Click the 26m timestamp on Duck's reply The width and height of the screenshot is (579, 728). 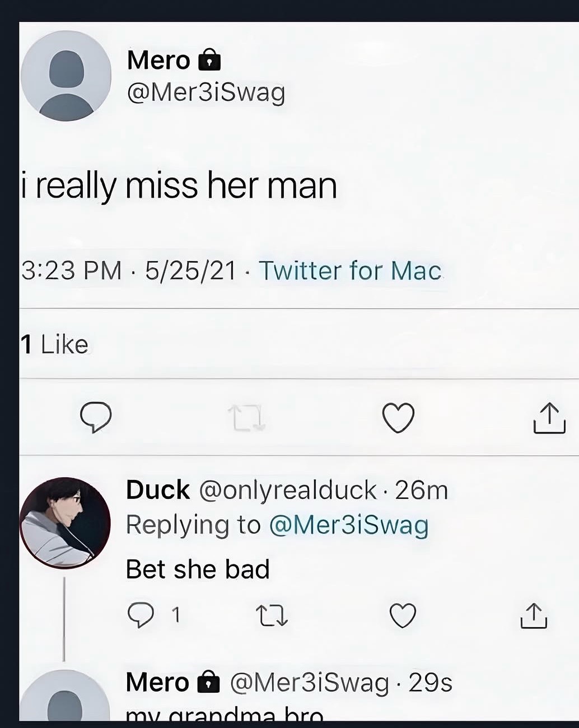tap(422, 491)
